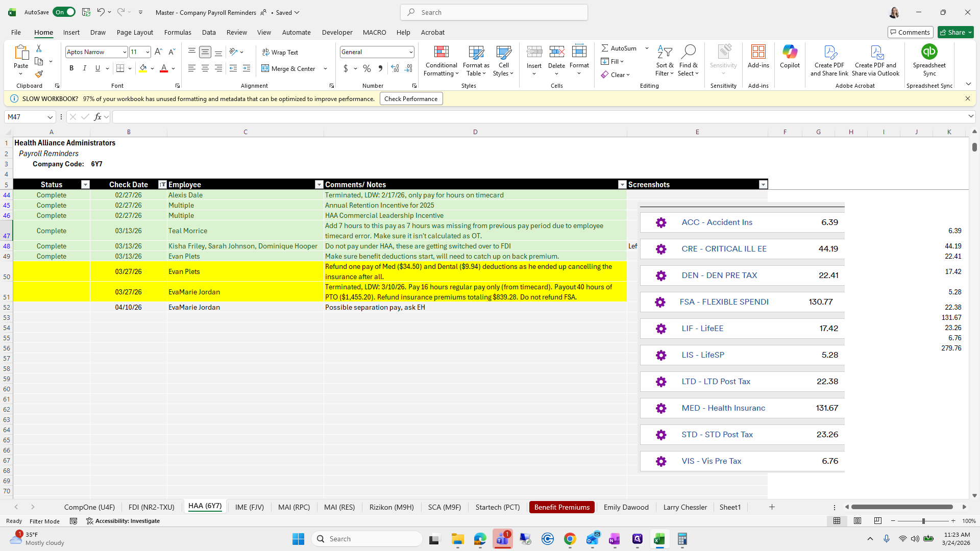The image size is (980, 551).
Task: Switch to Page Break Preview view
Action: point(877,521)
